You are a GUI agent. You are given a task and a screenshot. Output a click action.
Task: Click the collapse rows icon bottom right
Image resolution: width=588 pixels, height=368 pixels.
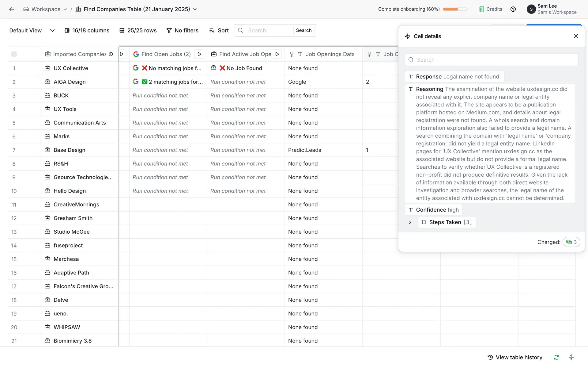(571, 357)
